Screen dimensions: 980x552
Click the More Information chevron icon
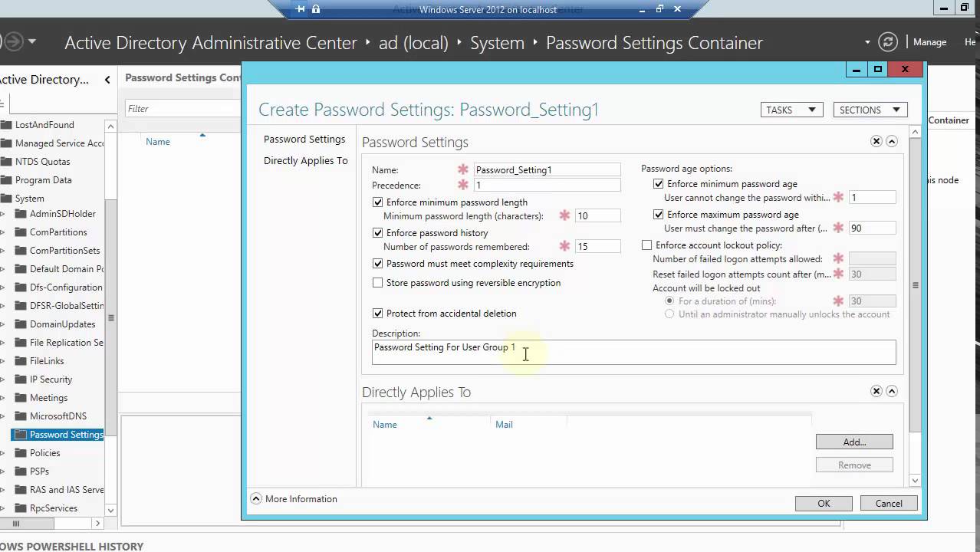click(x=256, y=498)
